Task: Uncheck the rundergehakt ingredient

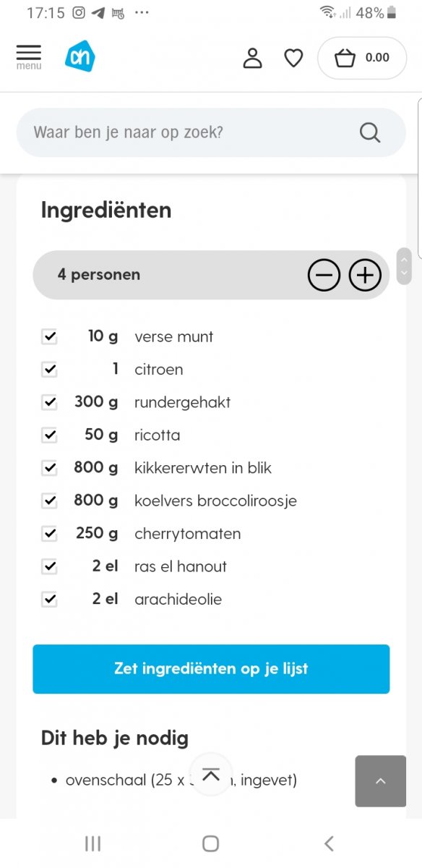Action: pos(49,402)
